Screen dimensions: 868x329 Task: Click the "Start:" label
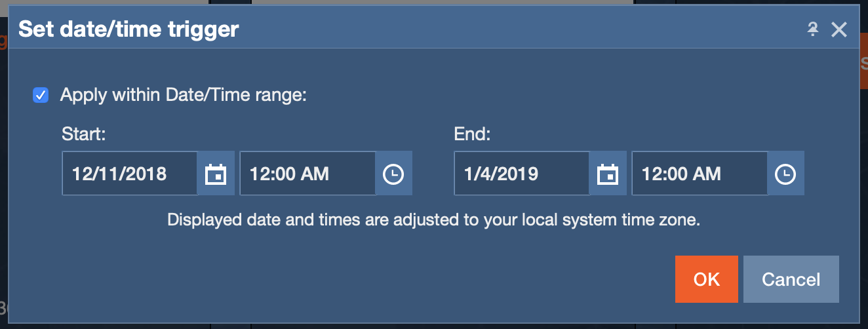tap(84, 134)
